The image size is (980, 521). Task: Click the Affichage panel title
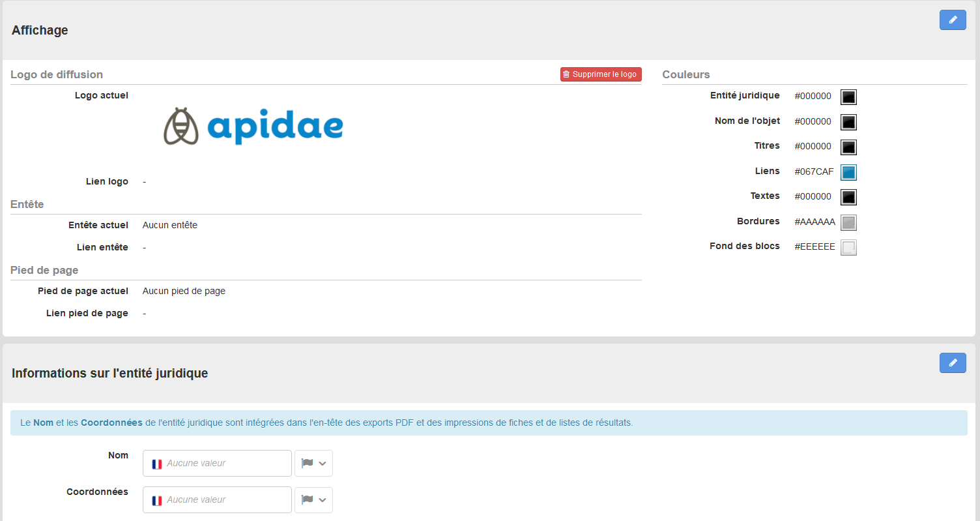point(40,30)
